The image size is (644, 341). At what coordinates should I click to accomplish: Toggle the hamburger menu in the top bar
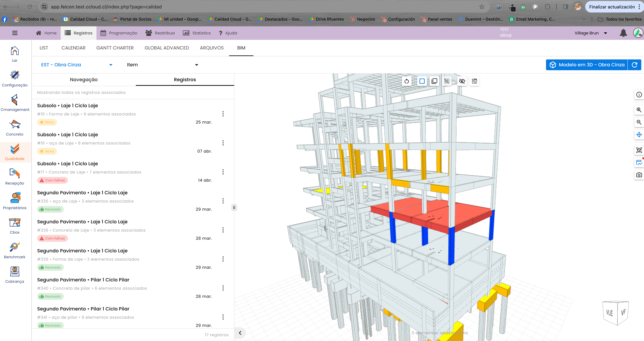pos(15,33)
